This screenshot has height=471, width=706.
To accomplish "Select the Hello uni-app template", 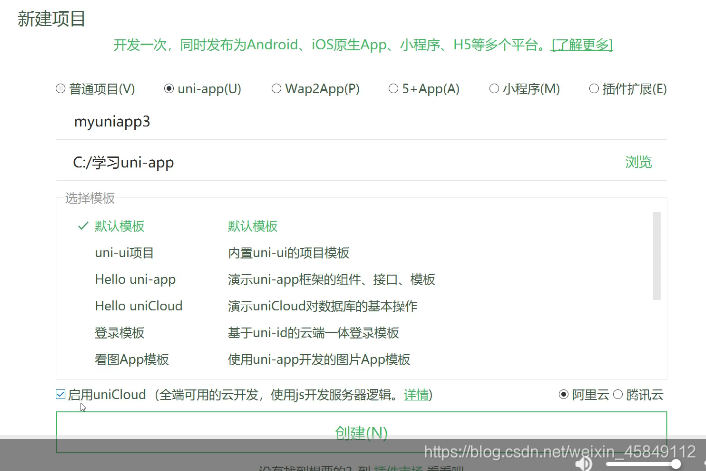I will 135,280.
